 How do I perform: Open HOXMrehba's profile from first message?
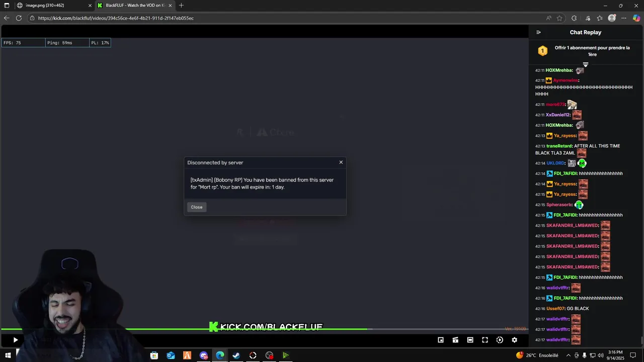[x=559, y=70]
